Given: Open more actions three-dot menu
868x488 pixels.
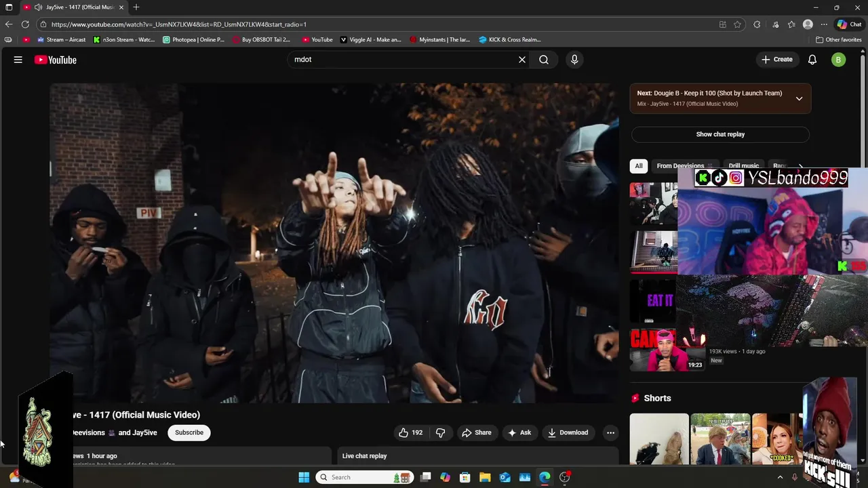Looking at the screenshot, I should [610, 432].
